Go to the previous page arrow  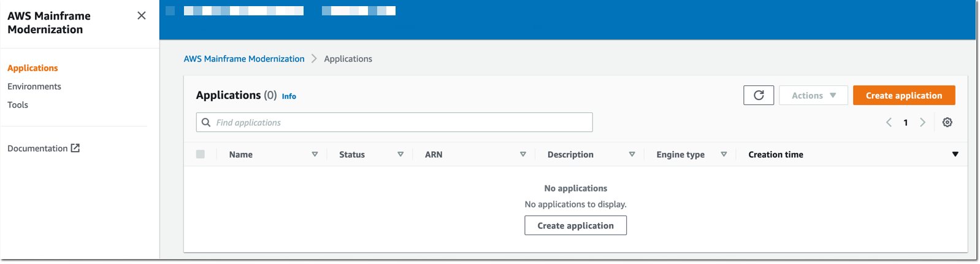[x=889, y=122]
